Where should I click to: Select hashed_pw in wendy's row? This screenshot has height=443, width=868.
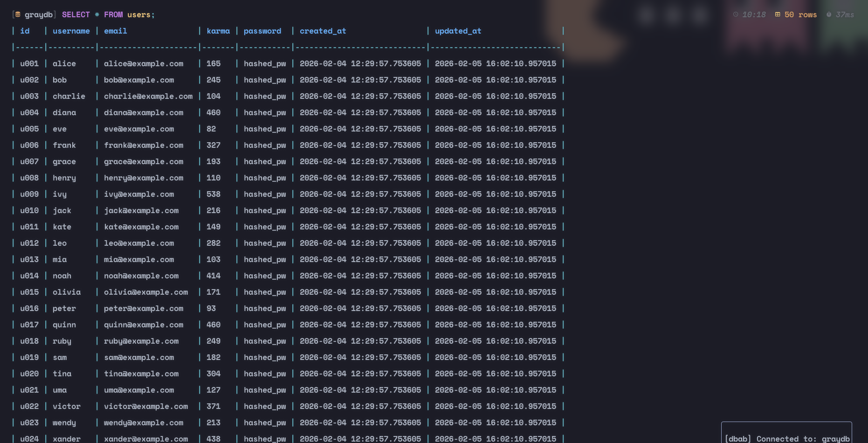pos(265,422)
